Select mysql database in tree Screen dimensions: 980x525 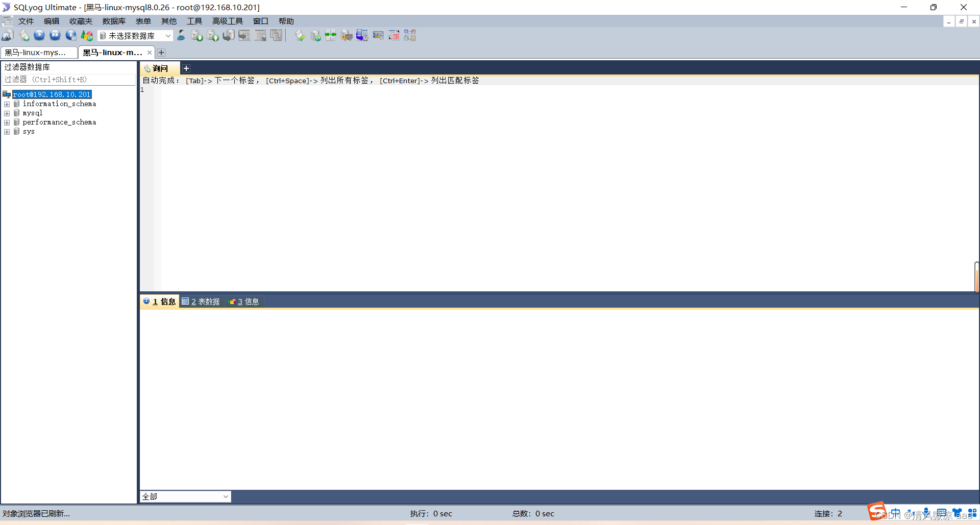pos(33,113)
